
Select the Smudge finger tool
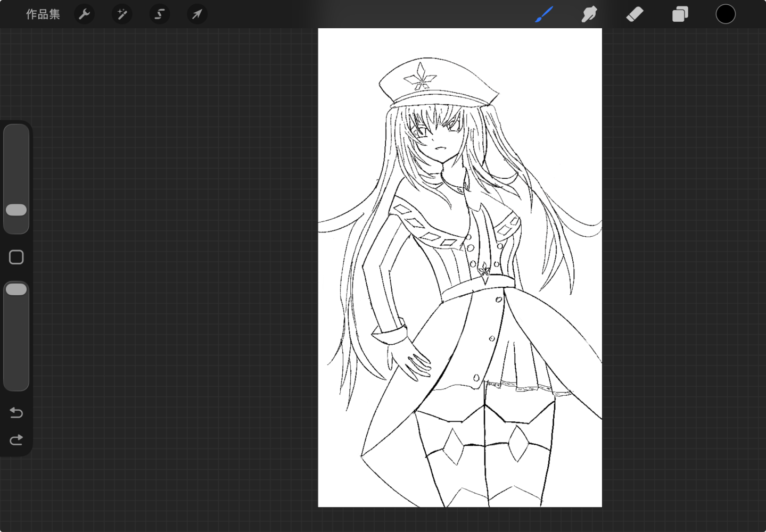tap(589, 14)
